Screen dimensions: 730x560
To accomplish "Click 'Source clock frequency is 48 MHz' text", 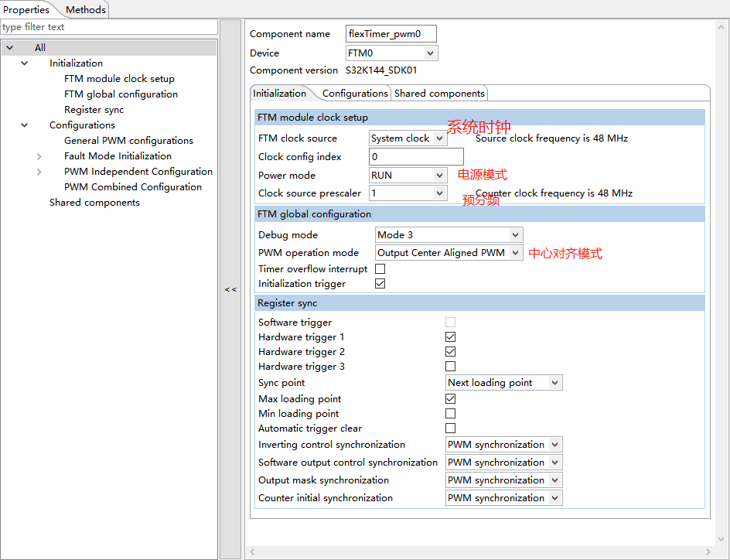I will tap(551, 138).
